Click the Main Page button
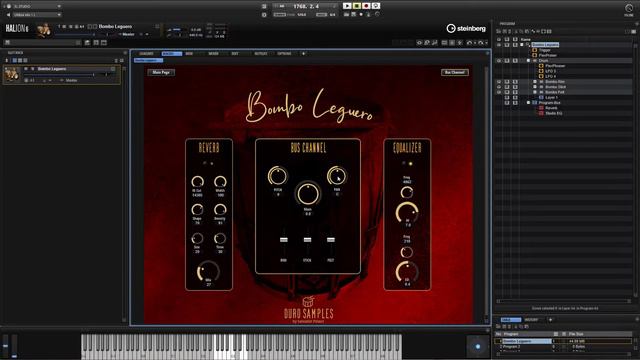Image resolution: width=640 pixels, height=360 pixels. (161, 72)
